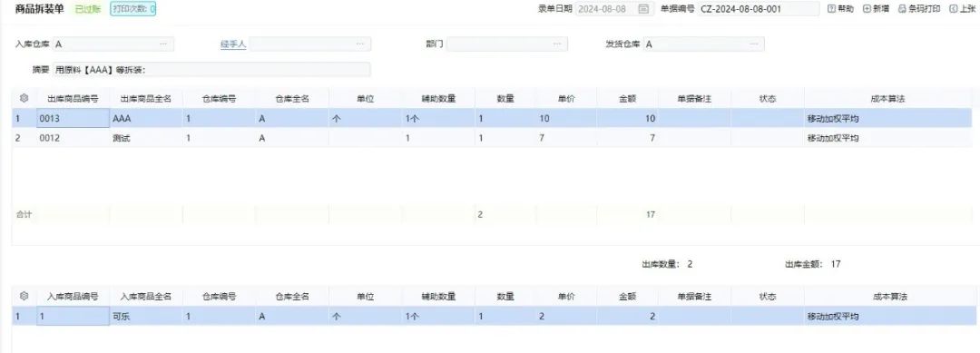Open the 发货仓库 ellipsis selector
The width and height of the screenshot is (980, 353).
pos(754,44)
